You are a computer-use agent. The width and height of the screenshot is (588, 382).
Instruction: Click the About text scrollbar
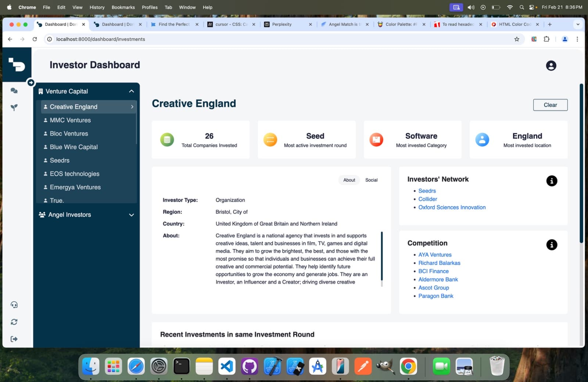pyautogui.click(x=382, y=256)
